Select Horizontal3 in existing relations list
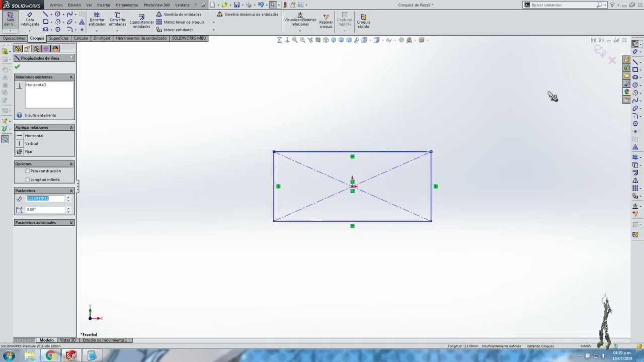 tap(36, 85)
